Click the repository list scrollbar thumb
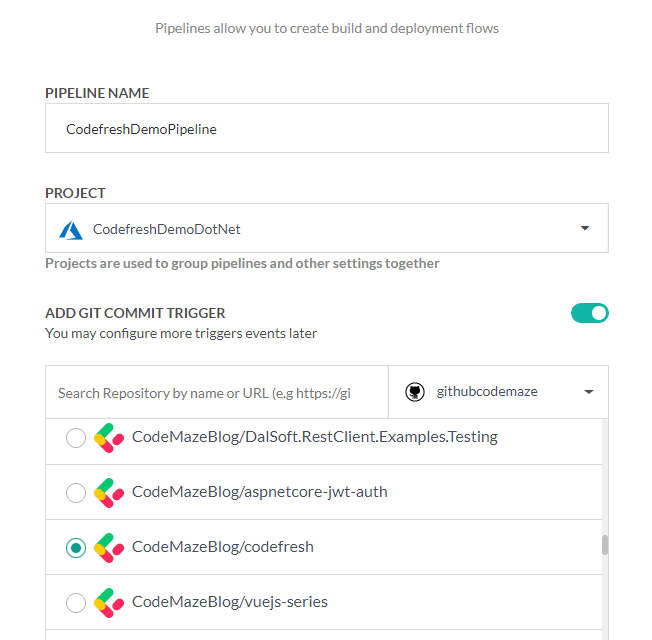This screenshot has height=640, width=652. point(604,545)
